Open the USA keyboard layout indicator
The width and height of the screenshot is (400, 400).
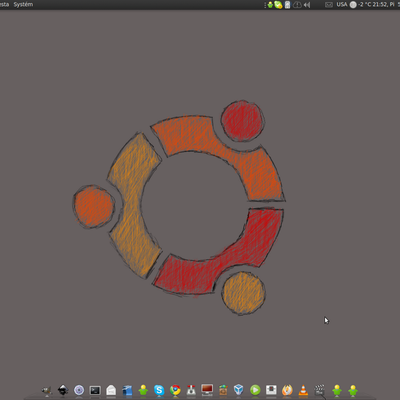coord(342,4)
